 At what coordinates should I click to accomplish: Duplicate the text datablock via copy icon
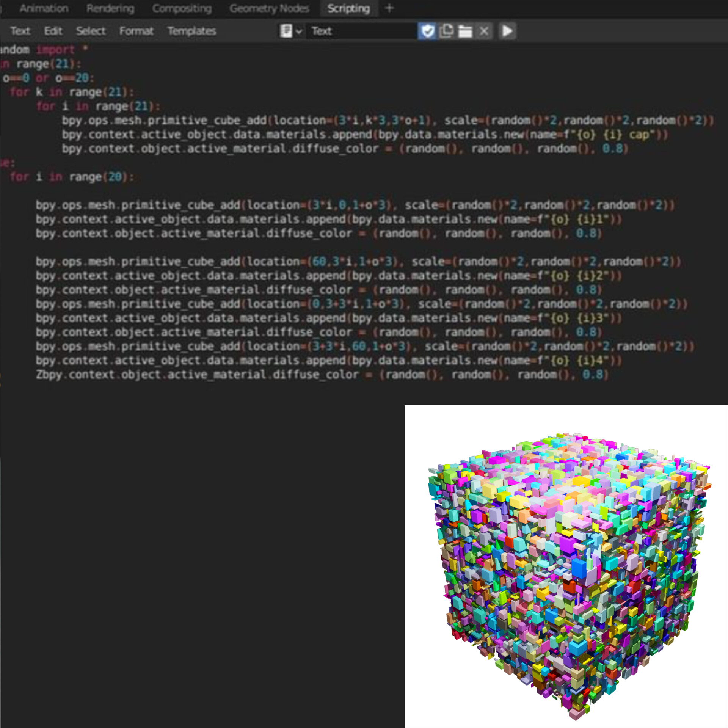coord(447,31)
